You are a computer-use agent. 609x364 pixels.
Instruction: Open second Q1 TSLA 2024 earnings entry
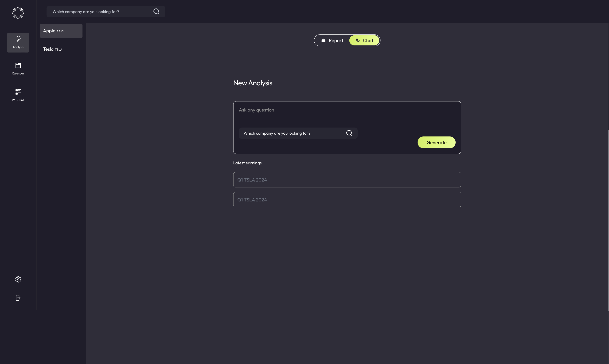(x=347, y=200)
